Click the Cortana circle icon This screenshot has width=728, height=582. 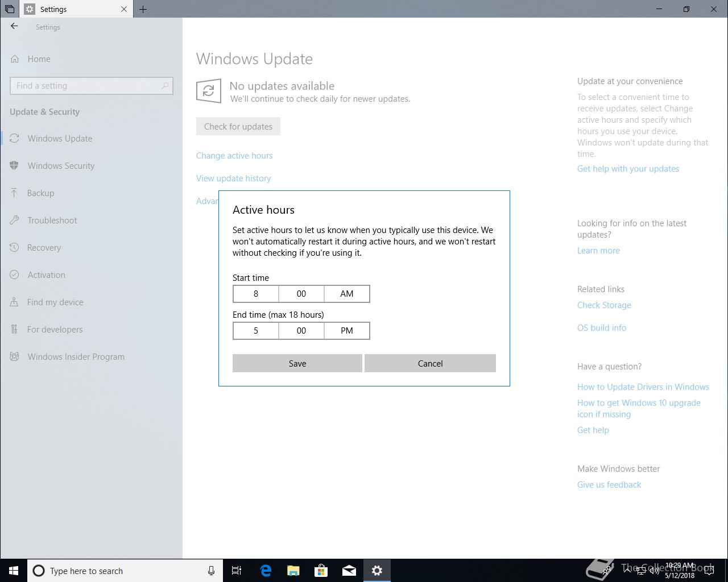click(x=39, y=571)
